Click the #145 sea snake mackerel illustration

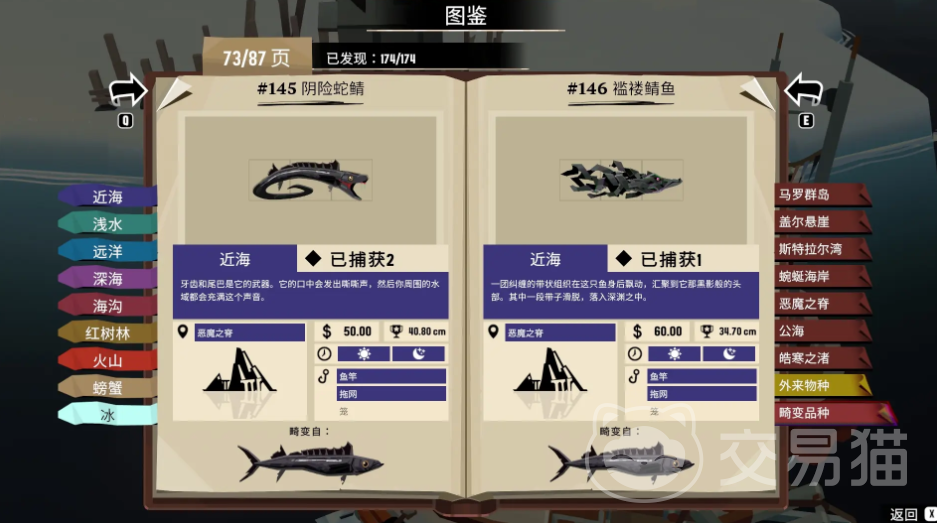pos(310,180)
